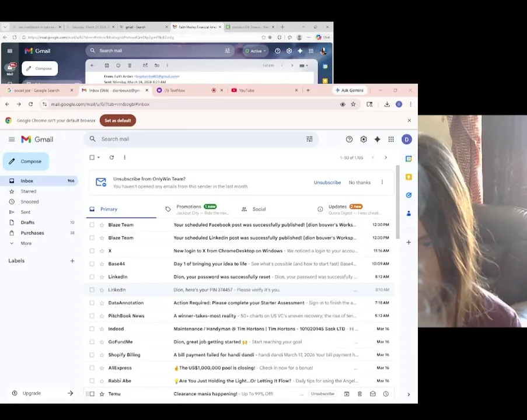
Task: Refresh the inbox list
Action: 111,157
